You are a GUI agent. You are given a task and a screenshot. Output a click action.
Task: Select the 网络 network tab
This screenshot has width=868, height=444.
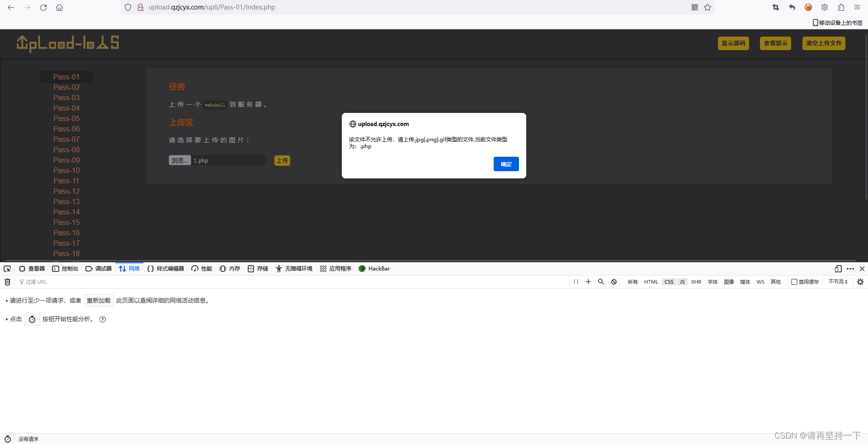tap(129, 269)
